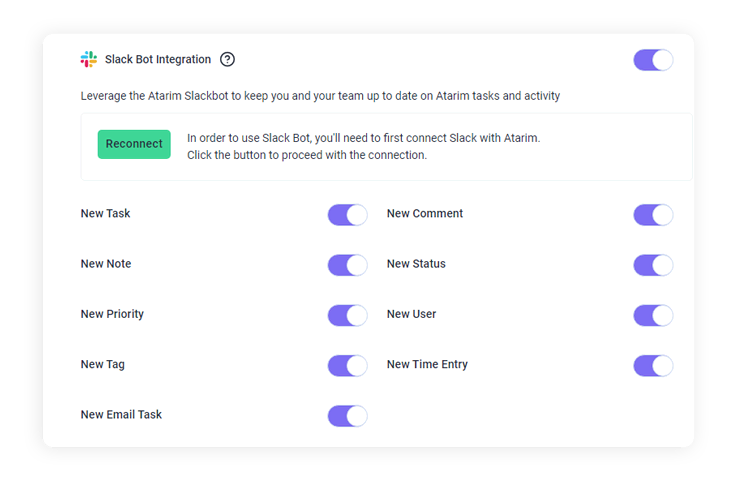Switch off New Note notifications
Image resolution: width=737 pixels, height=480 pixels.
[x=347, y=265]
